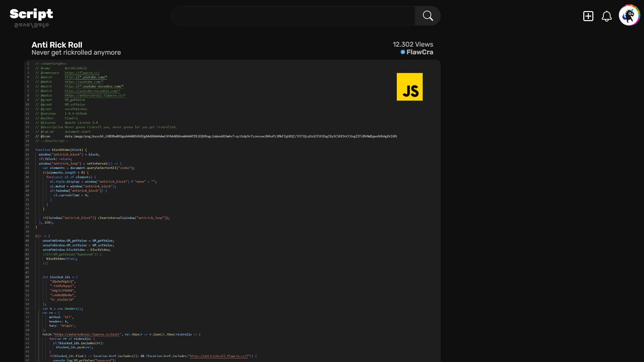The width and height of the screenshot is (644, 362).
Task: Click the Script site logo
Action: coord(31,14)
